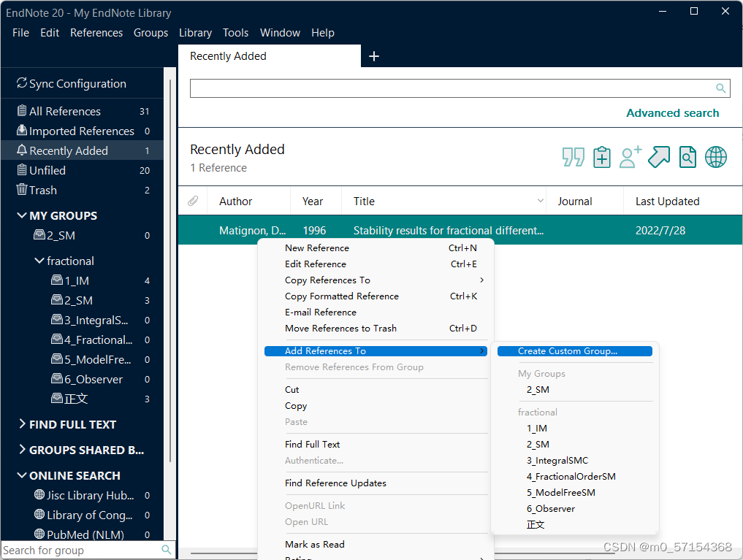Expand the GROUPS SHARED B... section
743x560 pixels.
pyautogui.click(x=22, y=449)
